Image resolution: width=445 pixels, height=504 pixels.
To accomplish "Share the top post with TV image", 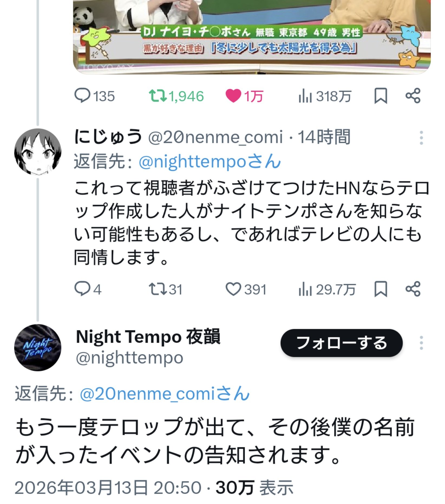I will (x=413, y=96).
